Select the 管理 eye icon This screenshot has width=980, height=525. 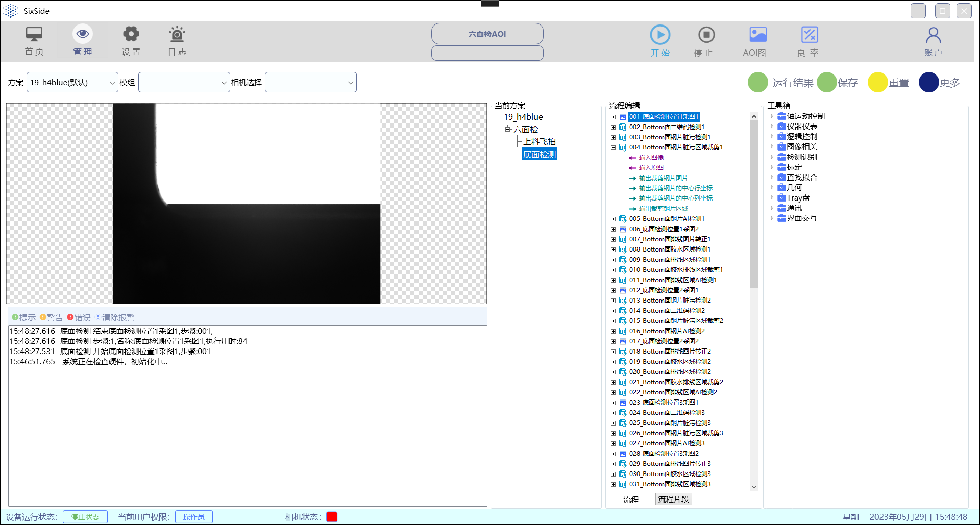pyautogui.click(x=83, y=34)
